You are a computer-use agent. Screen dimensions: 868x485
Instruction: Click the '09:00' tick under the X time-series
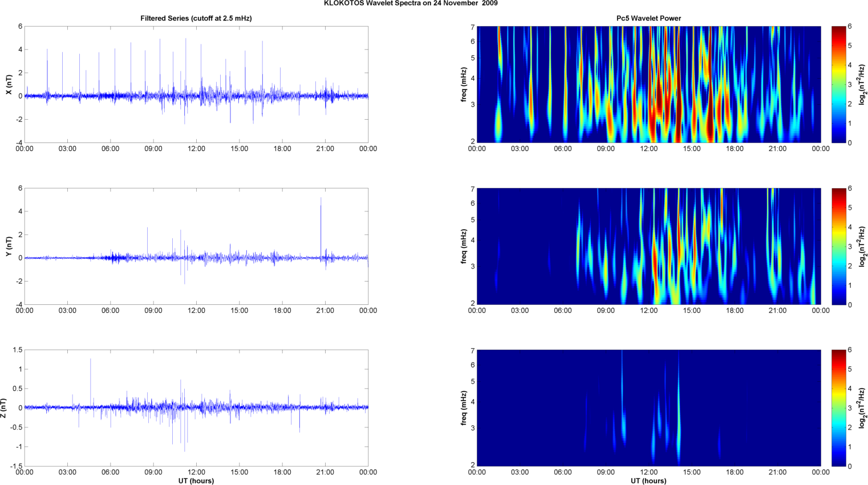[x=153, y=149]
